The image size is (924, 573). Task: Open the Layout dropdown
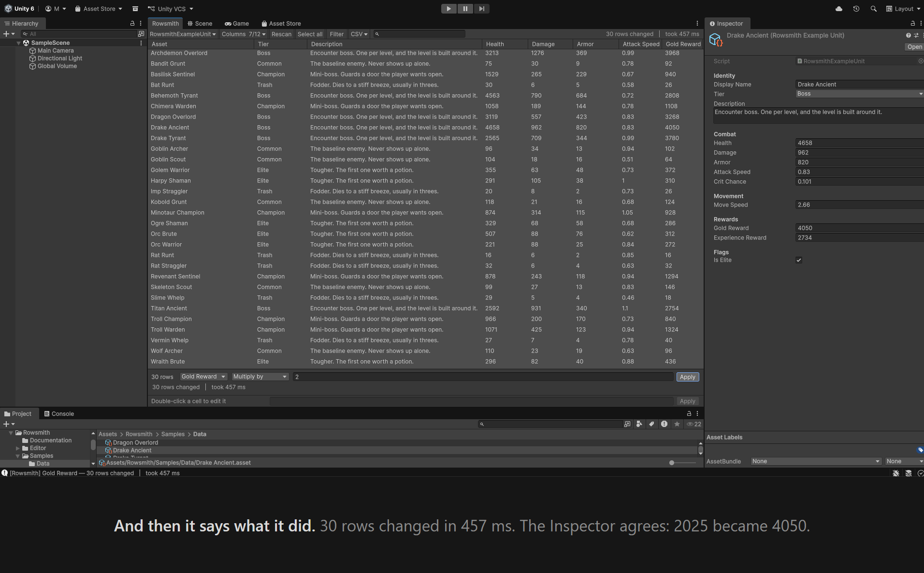click(904, 9)
